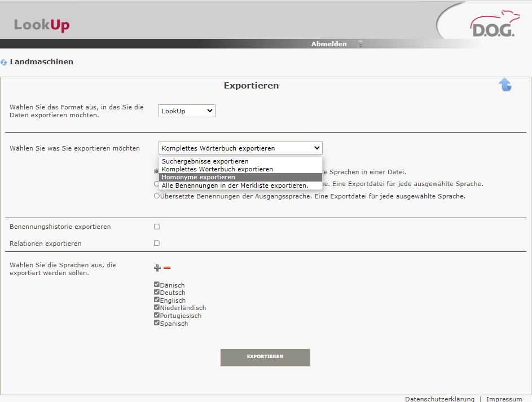Screen dimensions: 532x402
Task: Enable Relationen exportieren checkbox
Action: click(x=157, y=244)
